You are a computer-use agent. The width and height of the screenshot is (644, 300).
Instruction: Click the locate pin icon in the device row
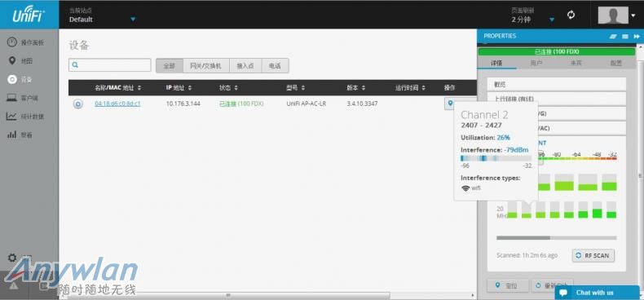click(x=450, y=104)
